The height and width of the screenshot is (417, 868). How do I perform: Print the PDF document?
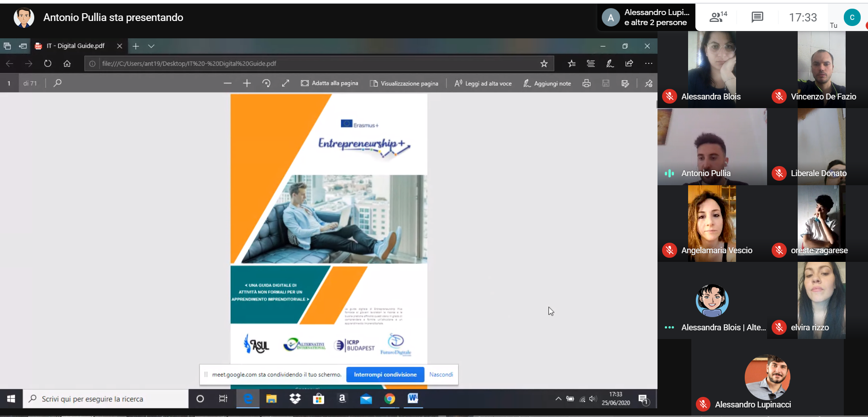(x=586, y=83)
